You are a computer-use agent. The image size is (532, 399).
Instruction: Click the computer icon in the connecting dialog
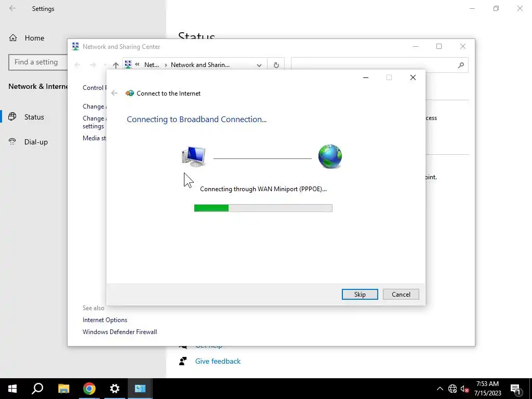(x=193, y=156)
